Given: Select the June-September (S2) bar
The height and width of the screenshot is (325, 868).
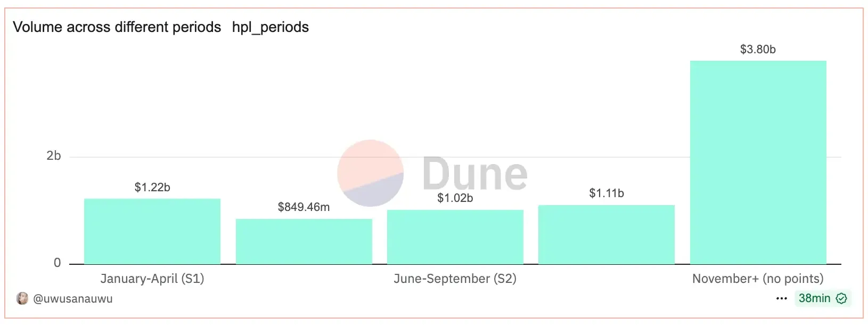Looking at the screenshot, I should click(x=455, y=237).
